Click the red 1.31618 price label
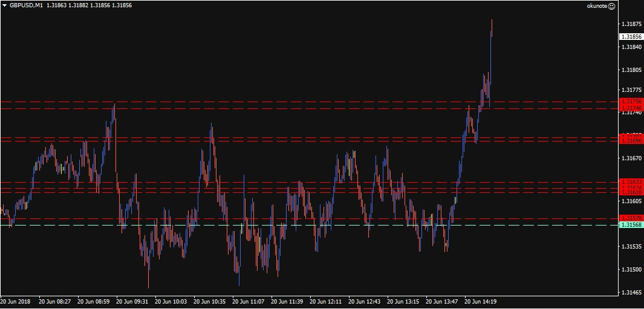644x309 pixels. 631,192
